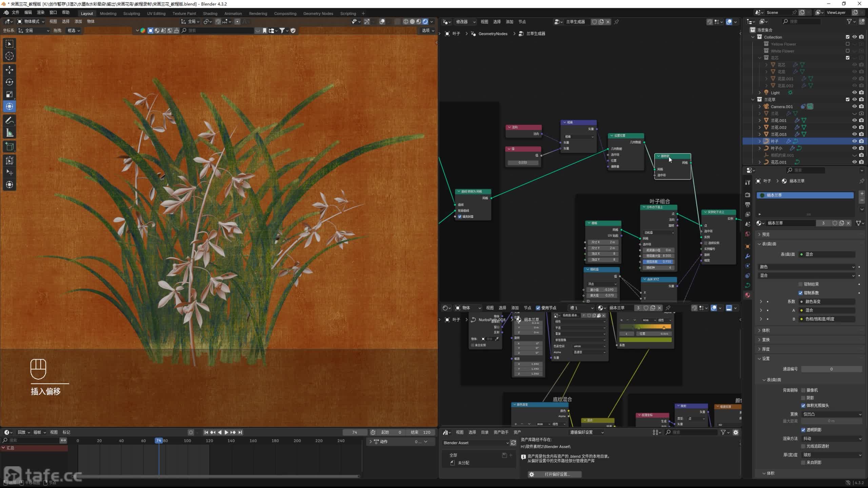Open the Material properties tab icon
Image resolution: width=868 pixels, height=488 pixels.
748,295
